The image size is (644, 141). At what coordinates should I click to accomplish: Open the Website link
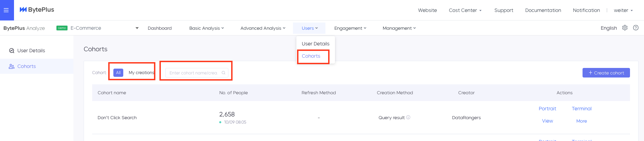(x=428, y=10)
